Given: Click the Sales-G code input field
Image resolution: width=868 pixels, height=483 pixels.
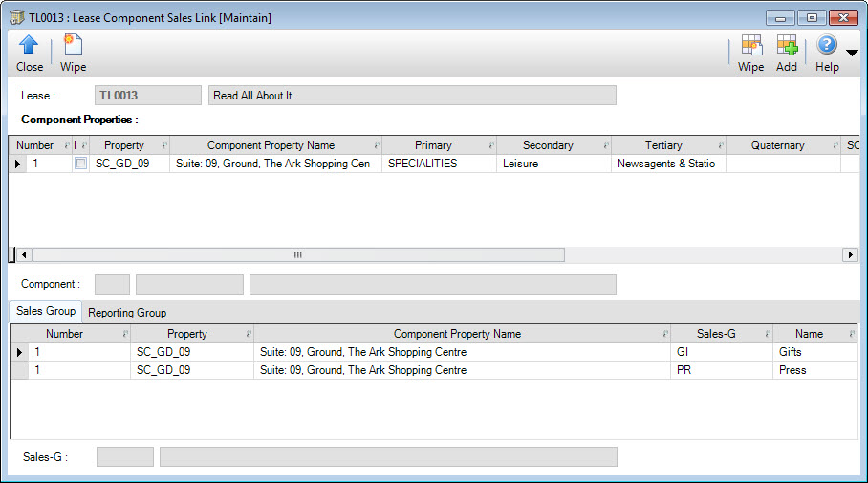Looking at the screenshot, I should click(x=125, y=457).
